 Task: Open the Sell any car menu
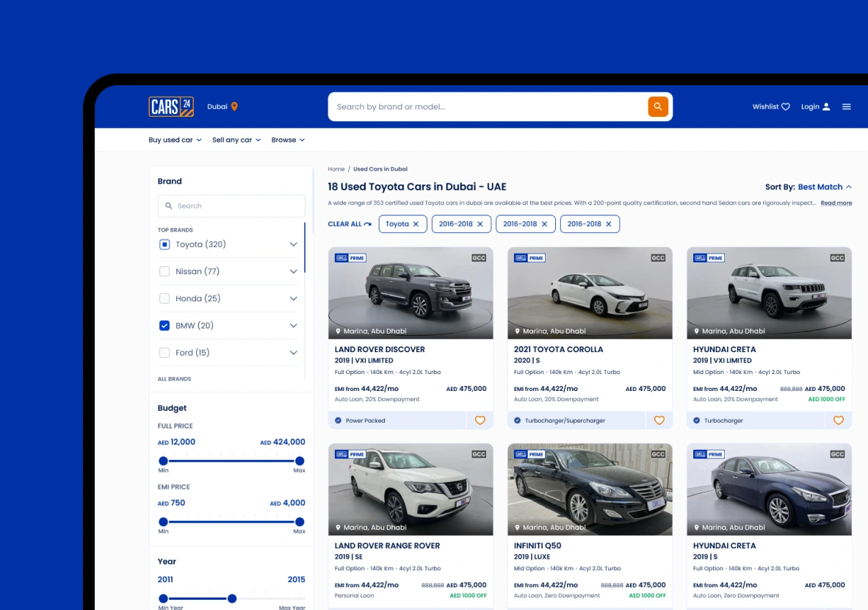tap(236, 140)
